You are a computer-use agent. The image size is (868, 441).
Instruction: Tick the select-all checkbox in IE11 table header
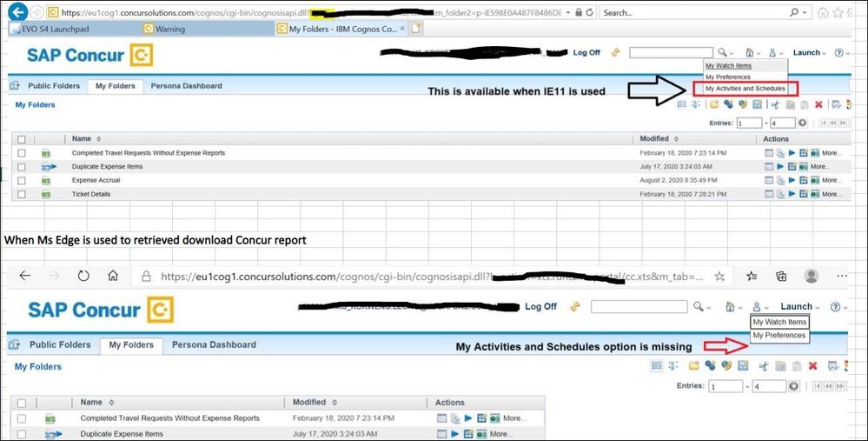[22, 139]
